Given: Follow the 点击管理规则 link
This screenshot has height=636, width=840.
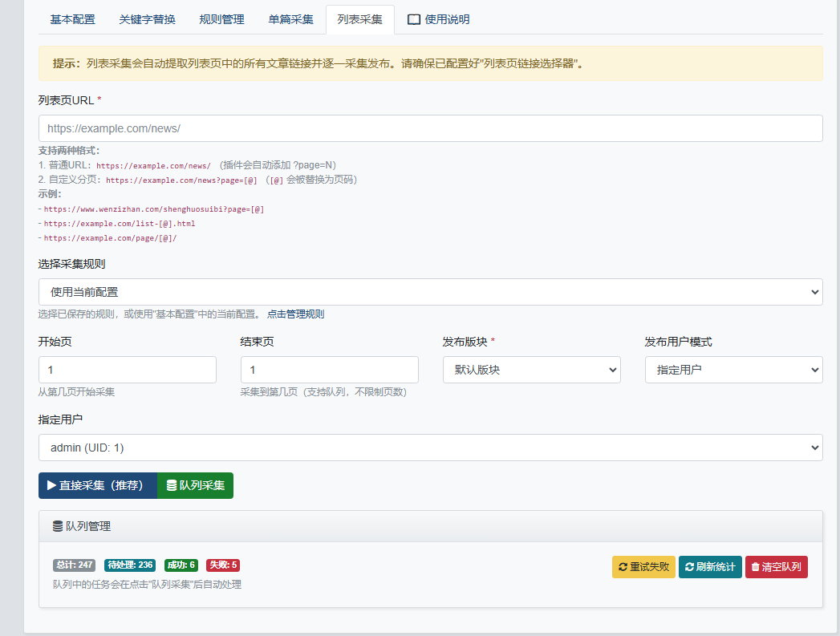Looking at the screenshot, I should 295,314.
